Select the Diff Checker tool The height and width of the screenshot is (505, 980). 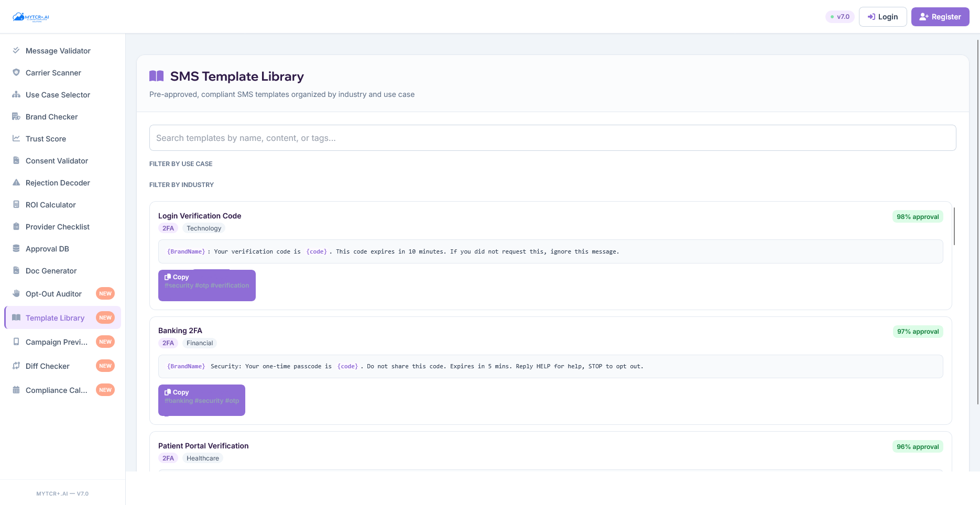pos(47,366)
